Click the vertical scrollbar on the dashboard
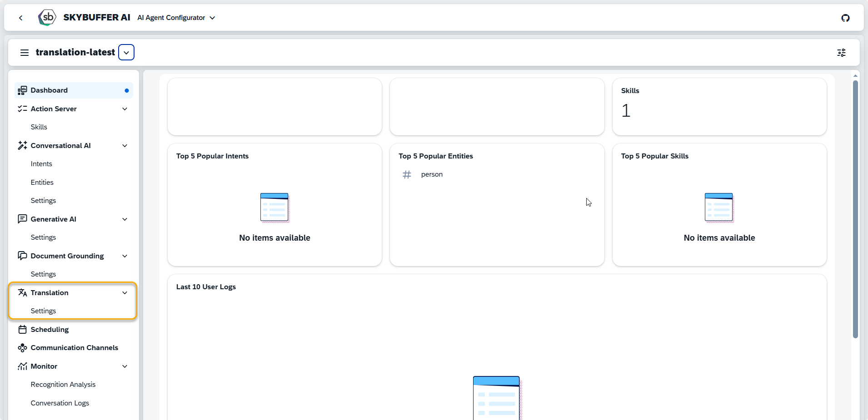Screen dimensions: 868x420 point(855,209)
